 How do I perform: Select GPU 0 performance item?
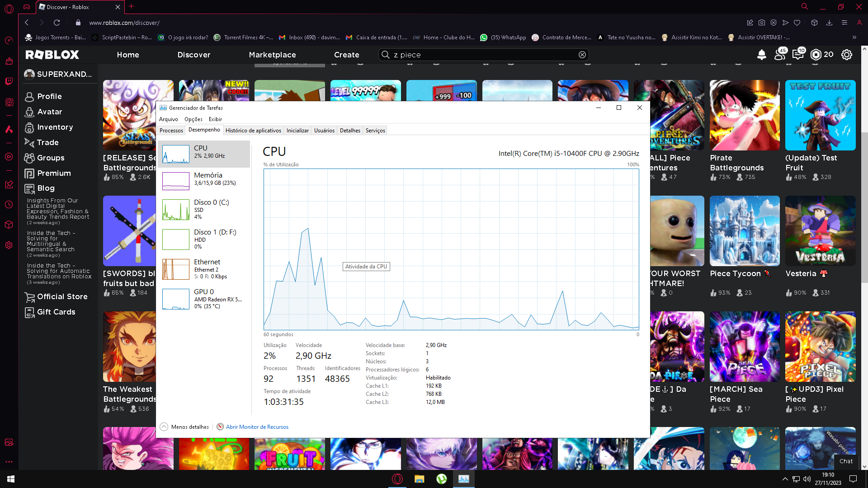click(x=204, y=299)
